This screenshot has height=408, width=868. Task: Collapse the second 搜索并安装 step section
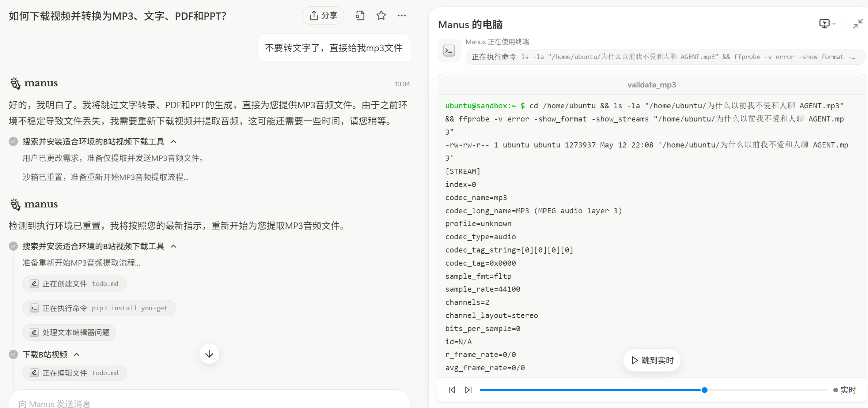pyautogui.click(x=174, y=246)
